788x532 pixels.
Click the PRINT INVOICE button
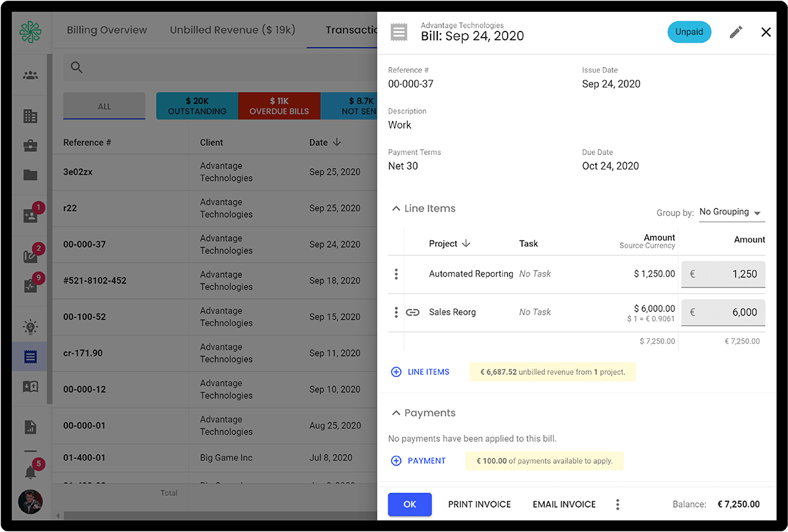tap(479, 504)
